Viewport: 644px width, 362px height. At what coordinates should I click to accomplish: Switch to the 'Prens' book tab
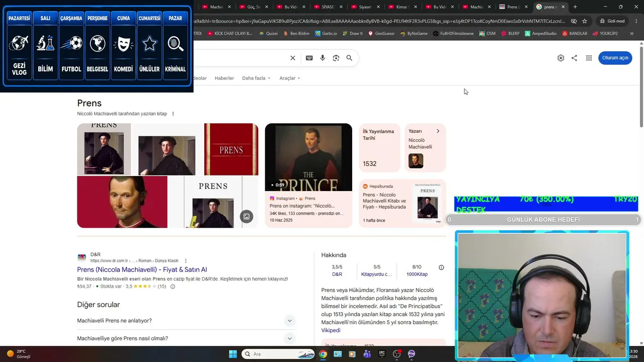pos(514,7)
